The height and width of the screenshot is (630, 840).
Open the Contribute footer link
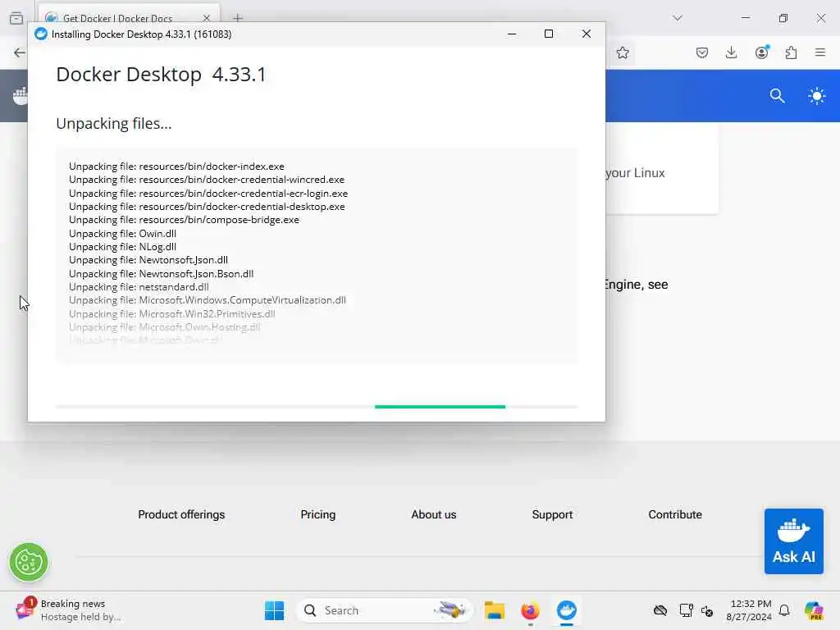[674, 514]
